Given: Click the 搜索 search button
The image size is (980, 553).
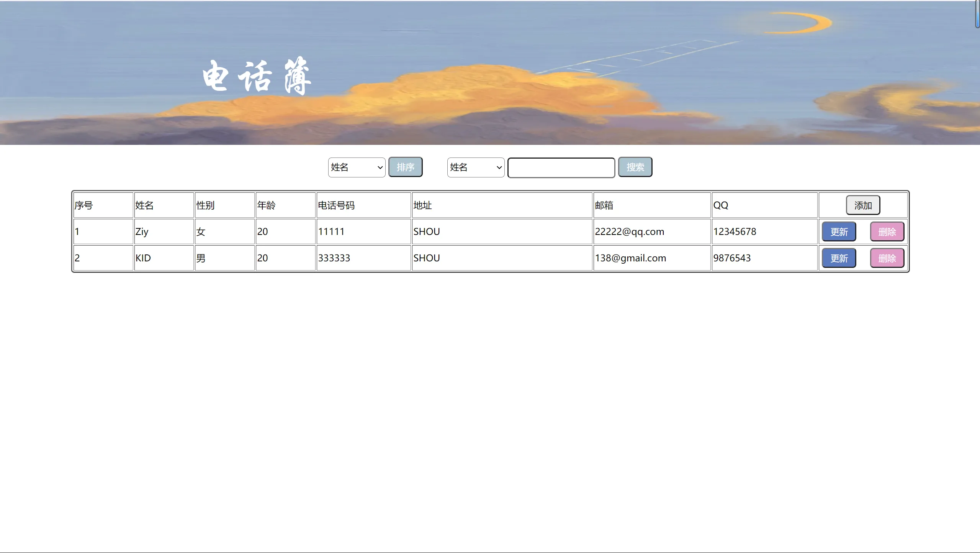Looking at the screenshot, I should pyautogui.click(x=635, y=167).
